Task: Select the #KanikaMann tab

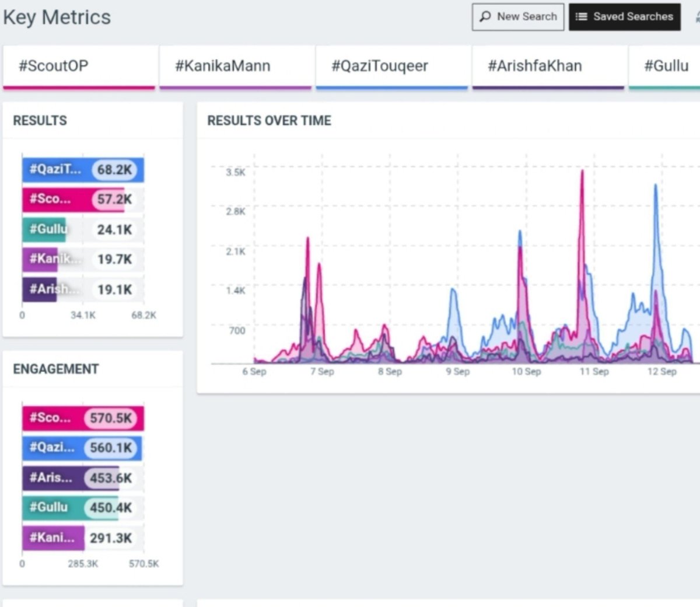Action: point(235,67)
